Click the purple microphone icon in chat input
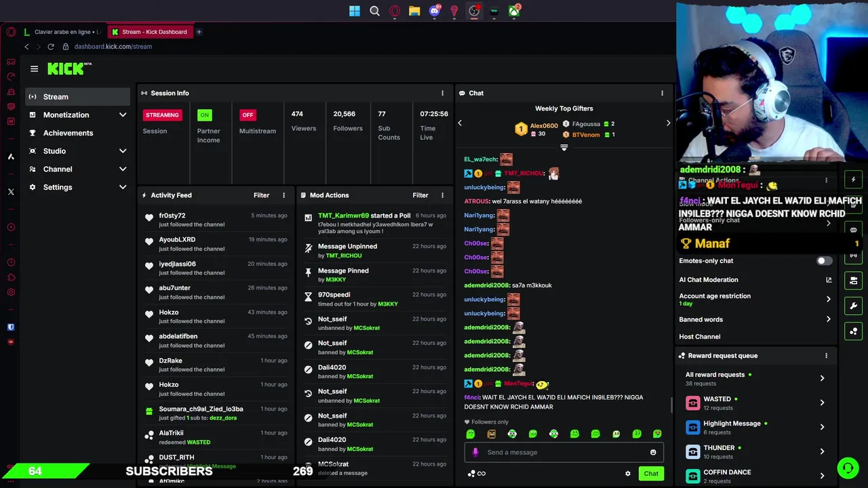868x488 pixels. (475, 452)
